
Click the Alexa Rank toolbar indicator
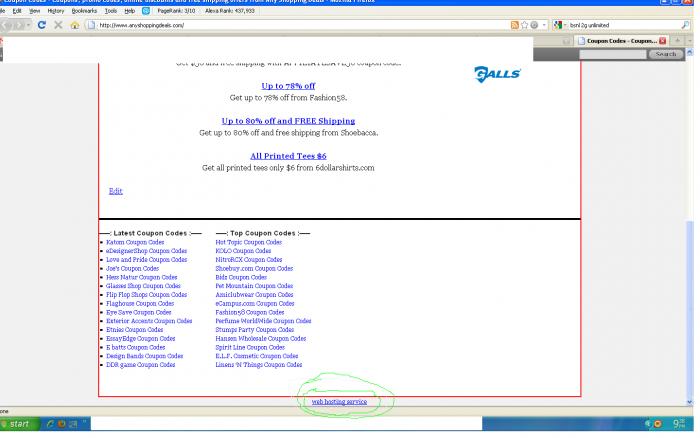coord(230,11)
